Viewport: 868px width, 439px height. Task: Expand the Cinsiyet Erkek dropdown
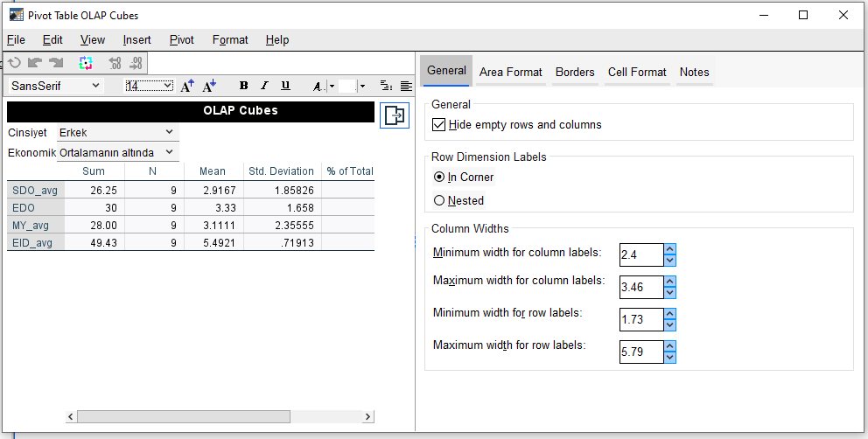(x=169, y=133)
